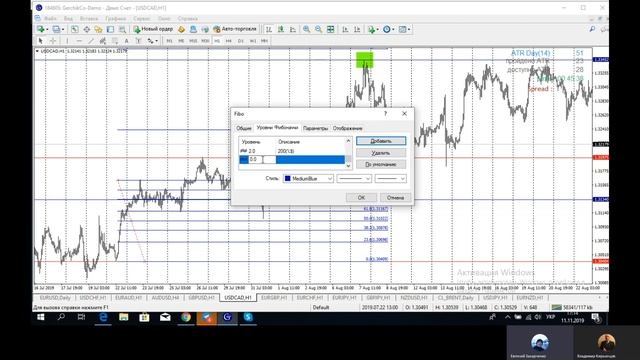Toggle the Terminal window icon
The height and width of the screenshot is (360, 640).
(x=110, y=29)
